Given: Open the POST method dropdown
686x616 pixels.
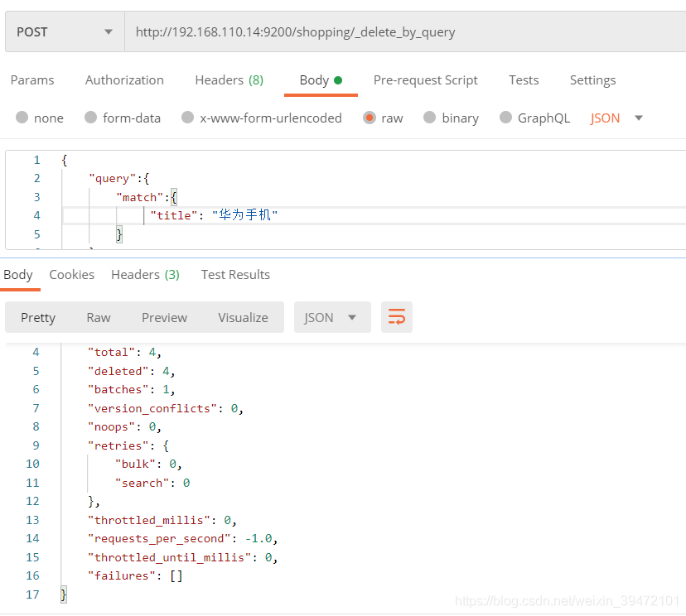Looking at the screenshot, I should tap(65, 32).
